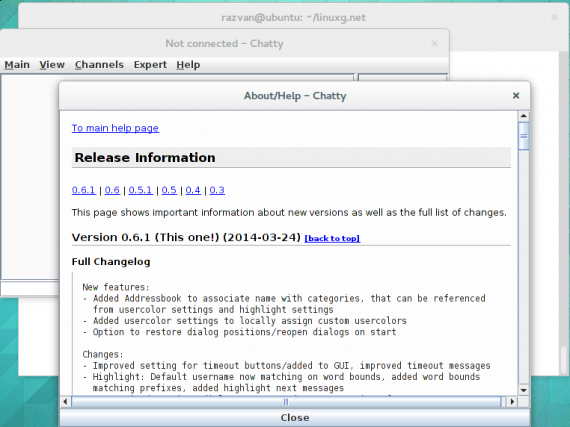Click 'Improved setting for timeout buttons' line
Image resolution: width=570 pixels, height=427 pixels.
coord(286,366)
